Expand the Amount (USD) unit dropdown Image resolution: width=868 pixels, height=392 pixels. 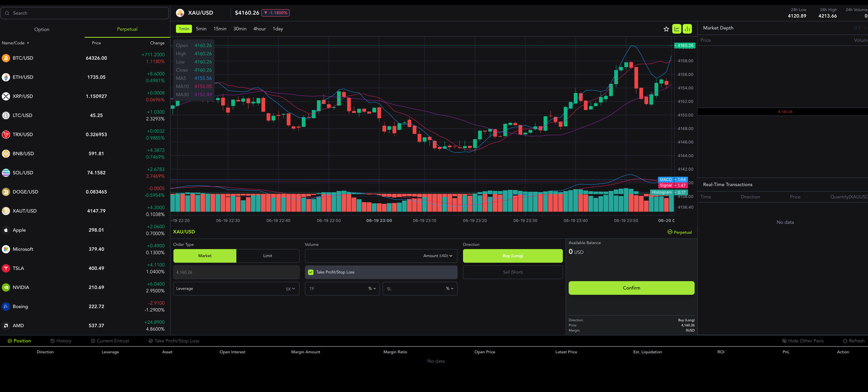(438, 256)
